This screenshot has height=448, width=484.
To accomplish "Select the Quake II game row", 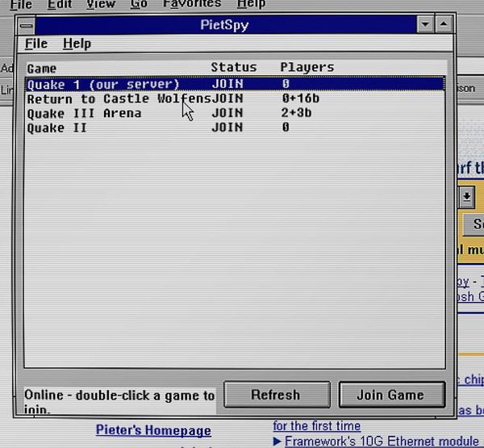I will coord(235,128).
